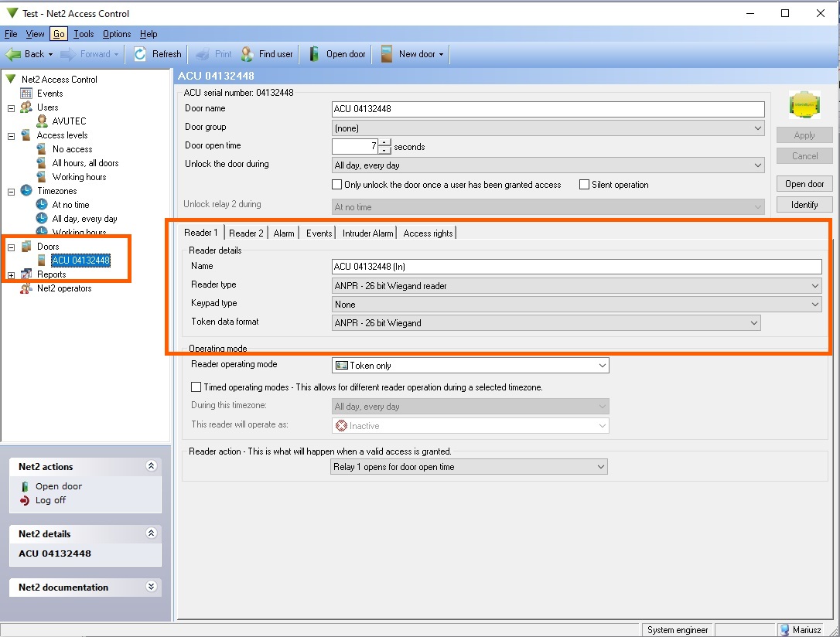Enable the Timed operating modes checkbox
This screenshot has width=840, height=637.
coord(196,387)
